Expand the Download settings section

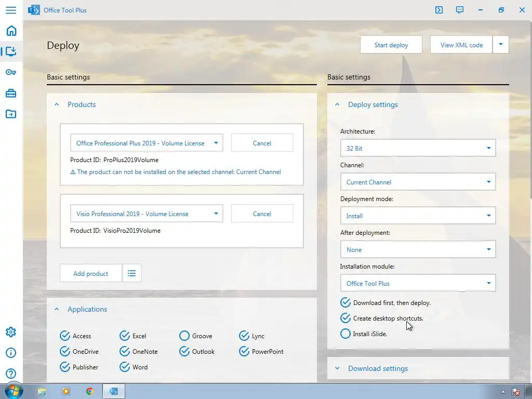tap(337, 368)
